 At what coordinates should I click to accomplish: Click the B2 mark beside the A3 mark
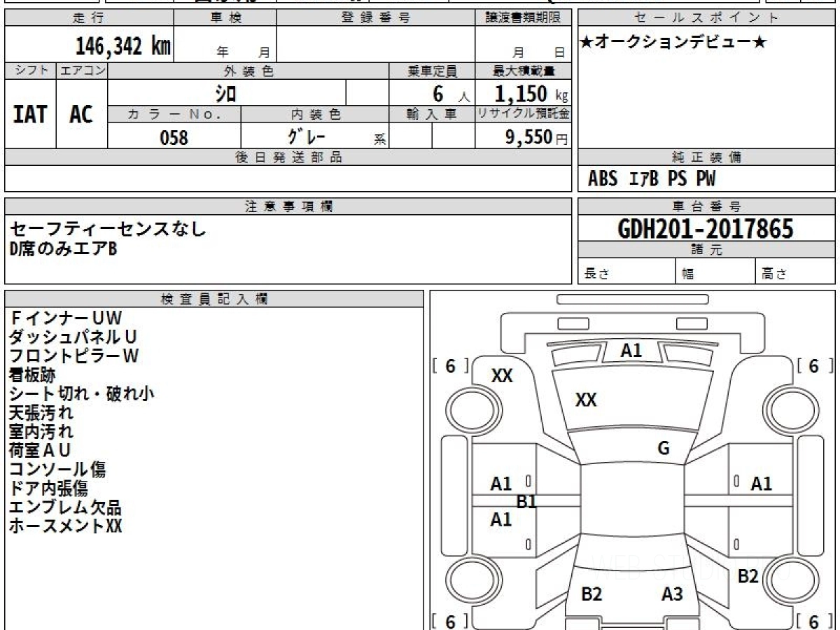pos(591,594)
